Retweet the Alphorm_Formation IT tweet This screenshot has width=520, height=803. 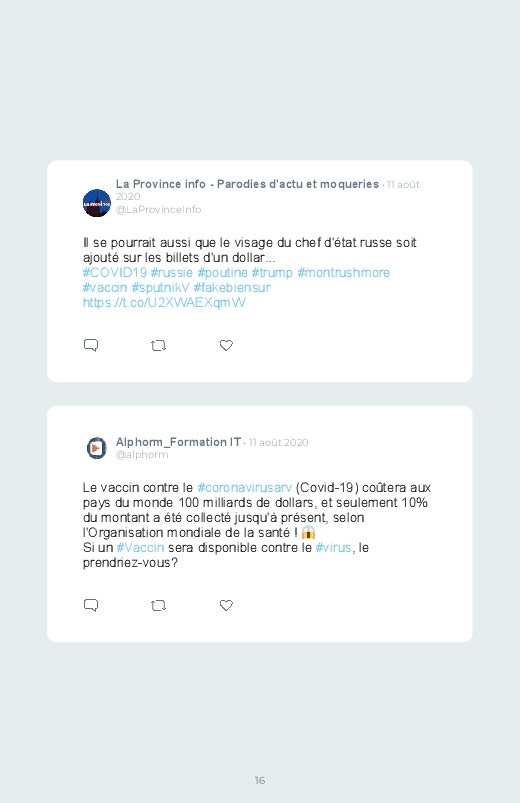158,606
